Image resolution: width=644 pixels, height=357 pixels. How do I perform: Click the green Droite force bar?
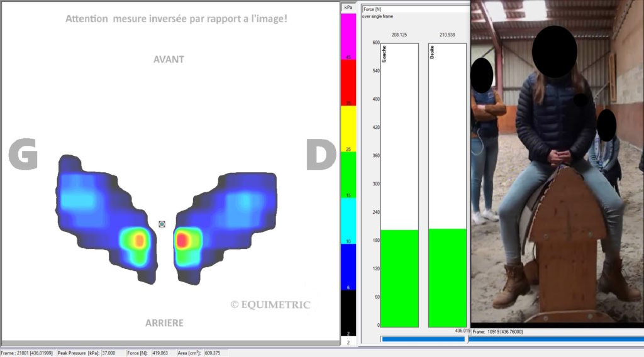pos(447,277)
